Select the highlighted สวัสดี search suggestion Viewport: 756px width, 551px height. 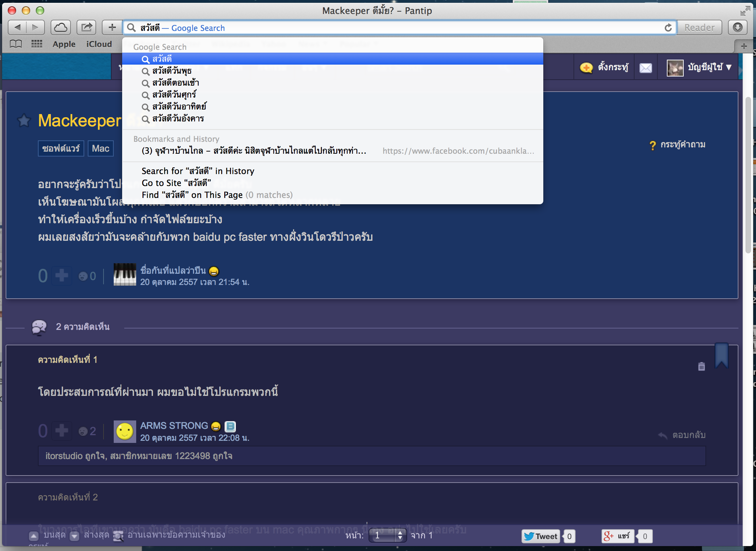coord(332,59)
